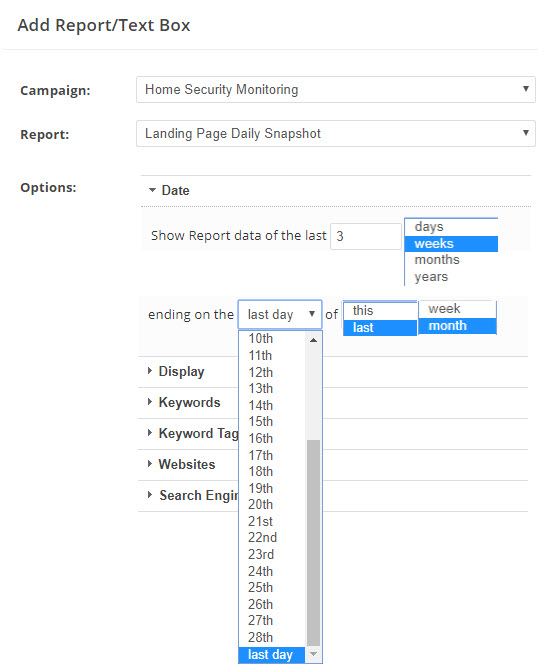This screenshot has width=546, height=670.
Task: Expand the Keywords section
Action: [184, 402]
